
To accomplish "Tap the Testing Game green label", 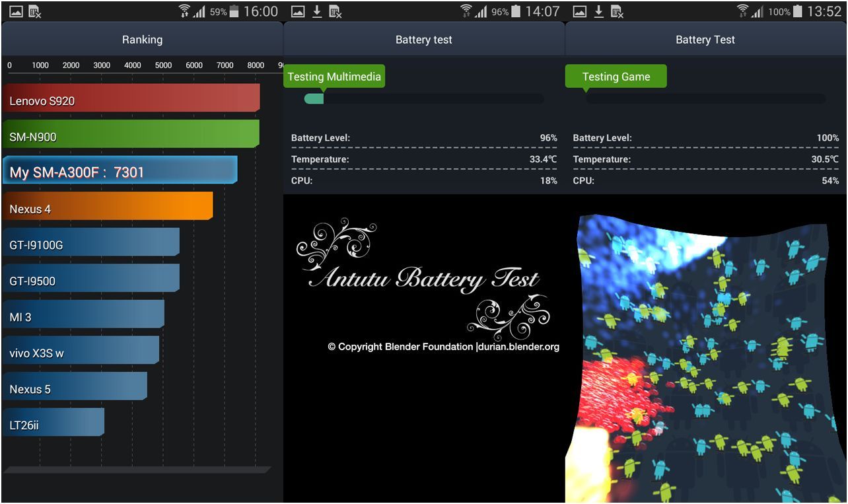I will click(x=616, y=77).
